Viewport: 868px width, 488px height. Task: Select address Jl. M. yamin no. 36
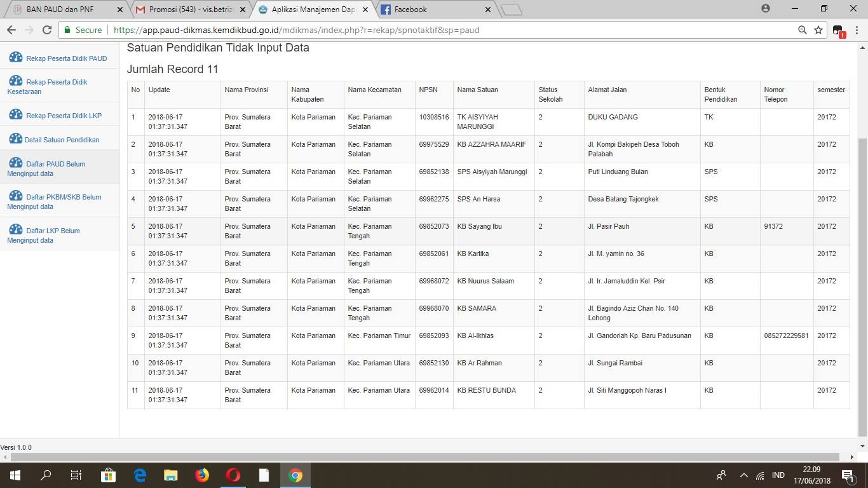point(616,254)
